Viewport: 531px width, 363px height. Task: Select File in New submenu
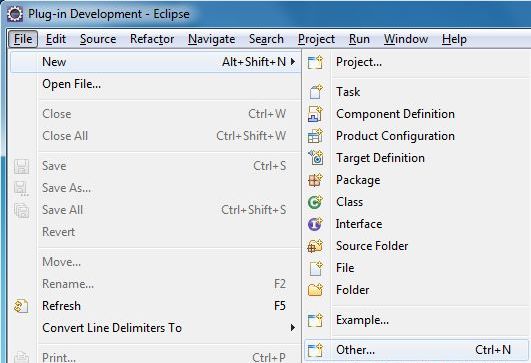point(416,268)
